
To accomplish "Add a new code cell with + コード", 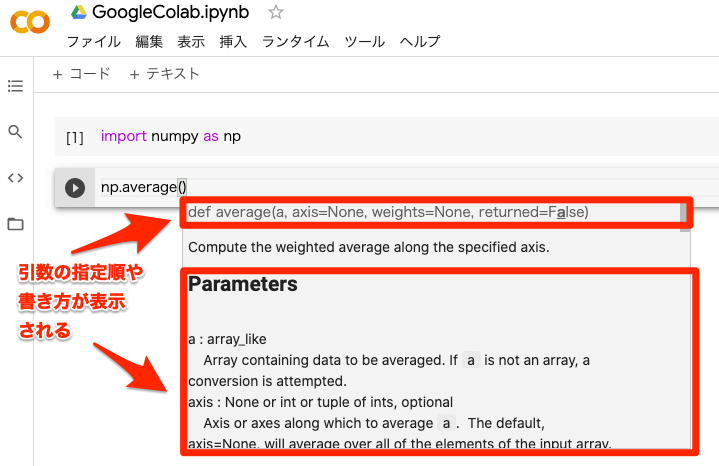I will 81,74.
